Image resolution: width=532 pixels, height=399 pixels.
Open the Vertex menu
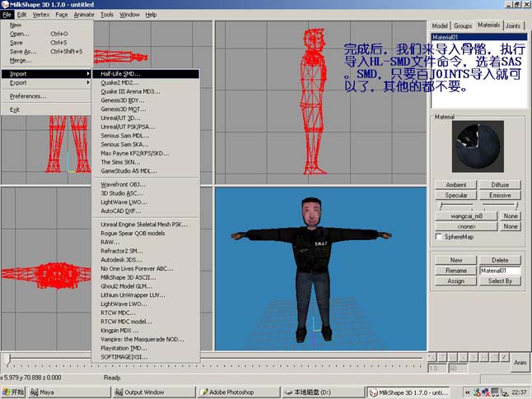[x=41, y=15]
